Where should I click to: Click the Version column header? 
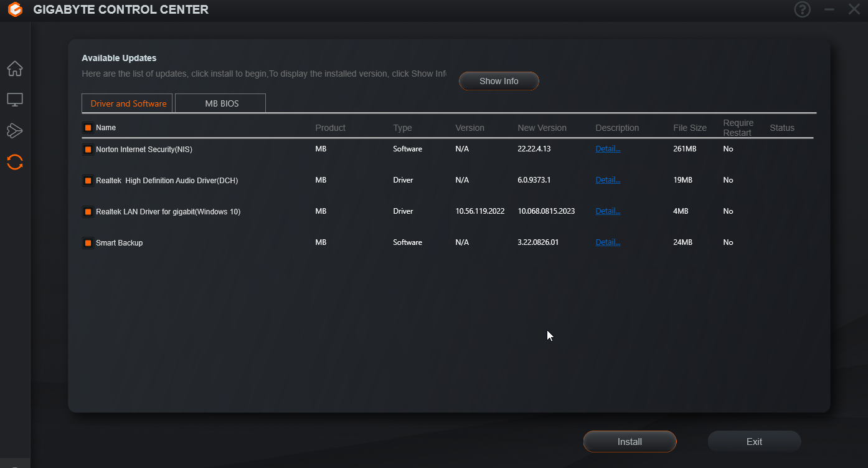(x=469, y=128)
